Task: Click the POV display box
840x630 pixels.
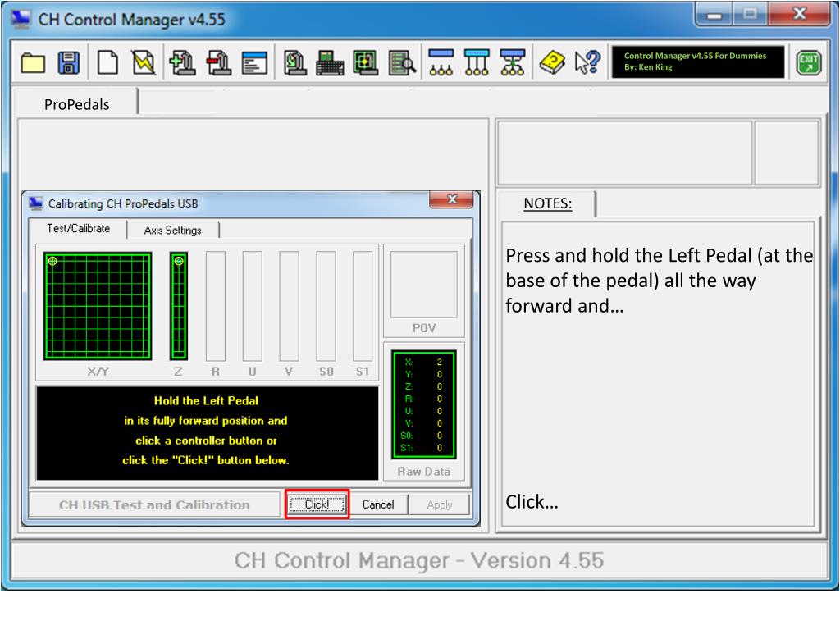Action: tap(424, 285)
